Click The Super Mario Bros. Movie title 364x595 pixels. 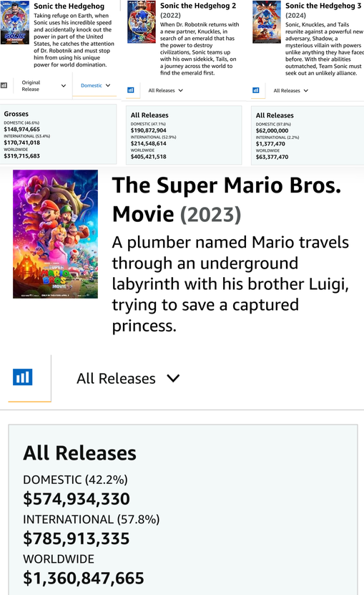(227, 200)
